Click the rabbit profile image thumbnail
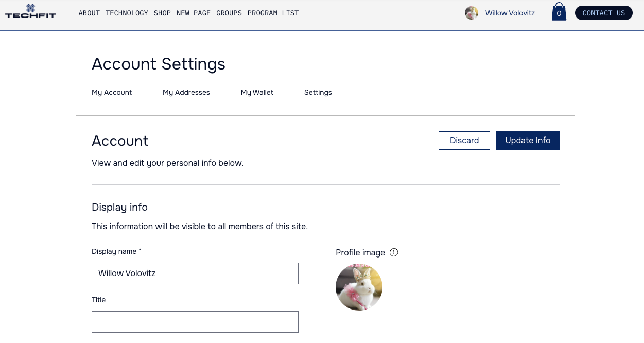The image size is (644, 343). point(359,287)
